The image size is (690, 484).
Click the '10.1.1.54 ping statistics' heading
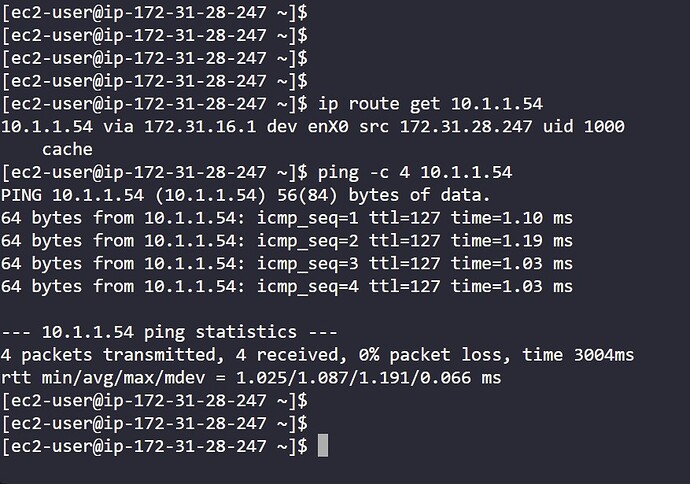pyautogui.click(x=169, y=332)
